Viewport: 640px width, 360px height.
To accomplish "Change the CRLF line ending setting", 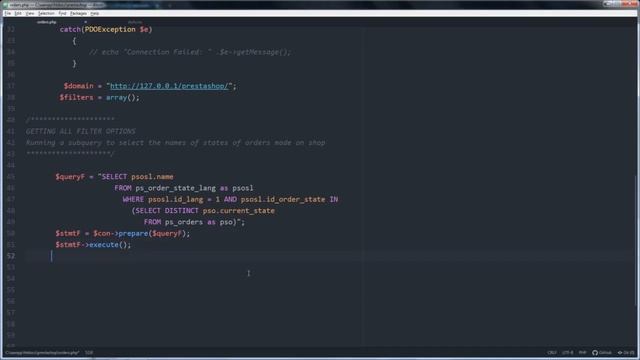I will point(552,353).
